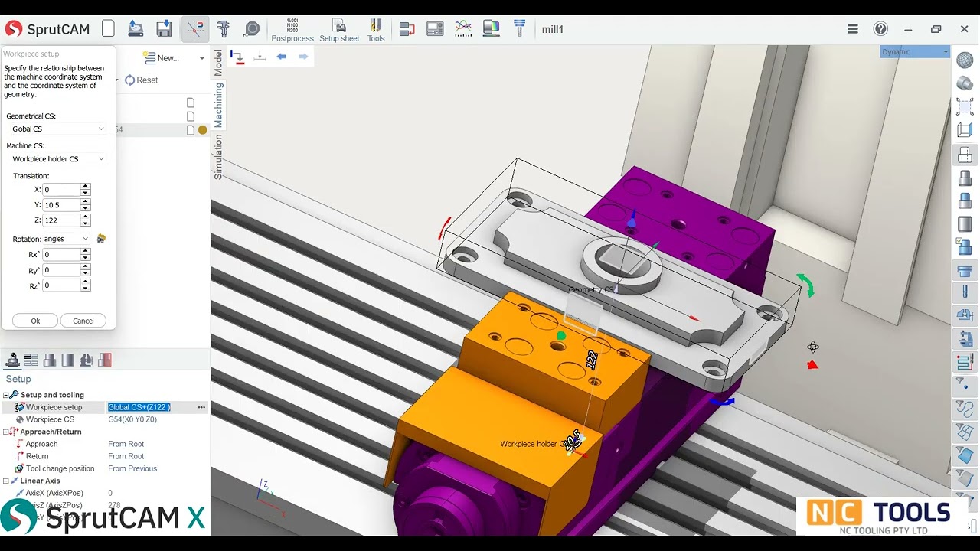Switch to the Machining tab
The width and height of the screenshot is (980, 551).
click(218, 105)
